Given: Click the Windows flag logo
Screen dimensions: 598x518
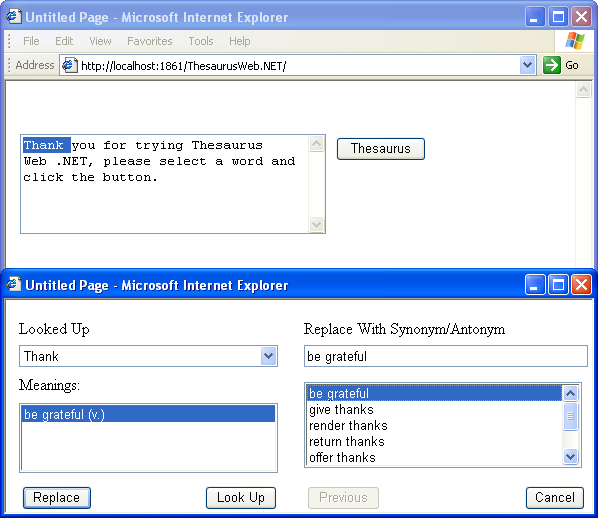Looking at the screenshot, I should pyautogui.click(x=575, y=40).
